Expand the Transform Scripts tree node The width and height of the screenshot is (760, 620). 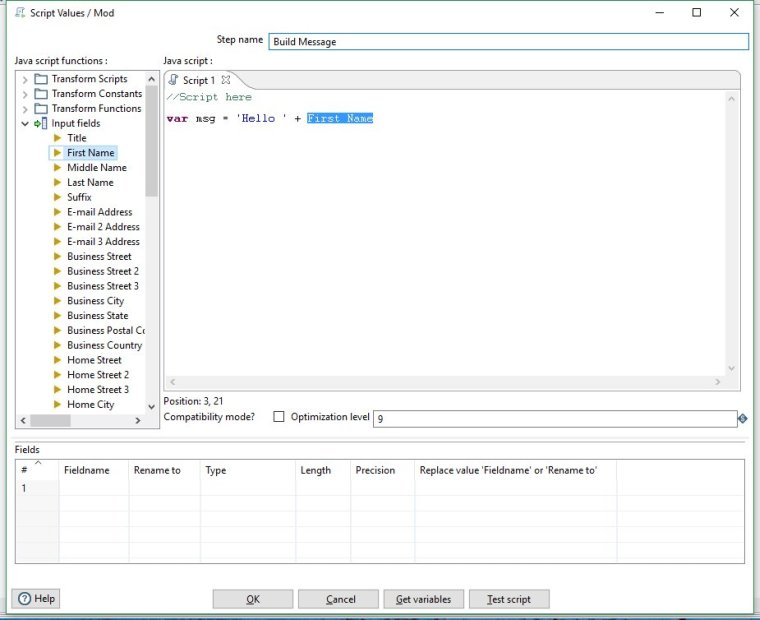pyautogui.click(x=25, y=79)
